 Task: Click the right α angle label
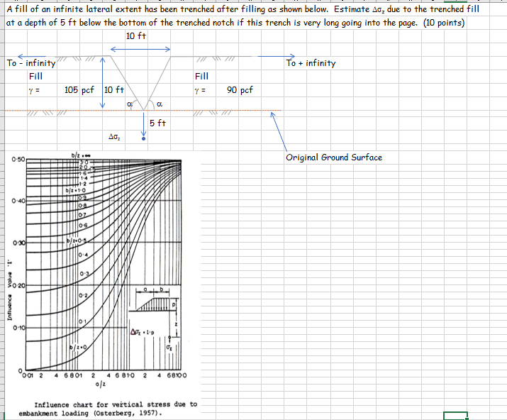[160, 104]
